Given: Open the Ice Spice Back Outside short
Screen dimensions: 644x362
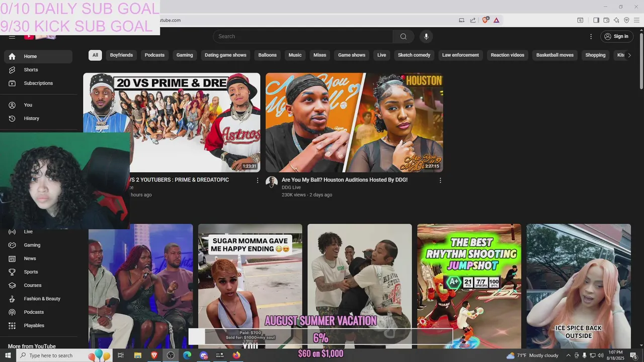Looking at the screenshot, I should click(x=579, y=286).
